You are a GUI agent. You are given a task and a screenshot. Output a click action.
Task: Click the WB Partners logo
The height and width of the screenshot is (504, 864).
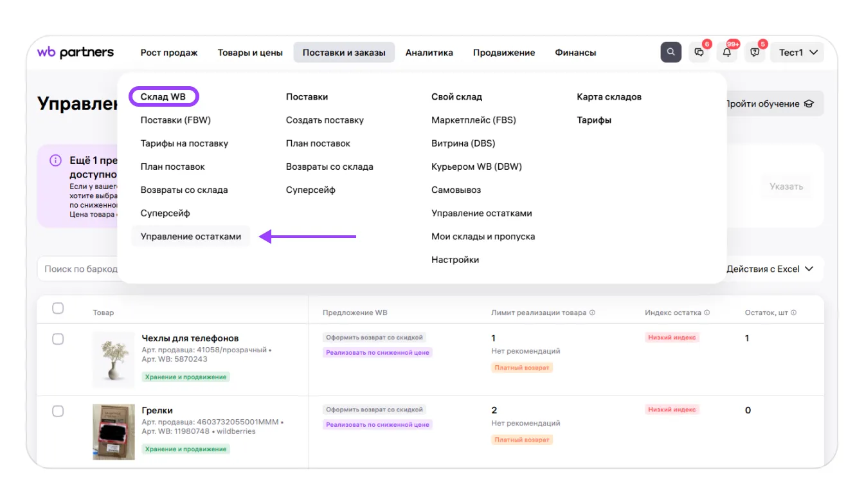(75, 52)
